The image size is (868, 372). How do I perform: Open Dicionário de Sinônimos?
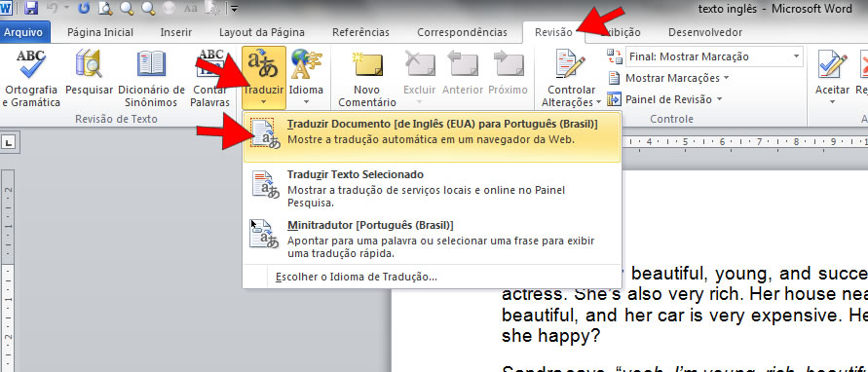151,79
